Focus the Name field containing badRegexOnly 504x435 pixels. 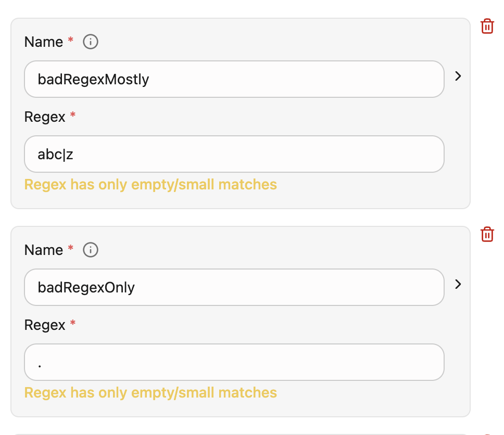pyautogui.click(x=234, y=287)
